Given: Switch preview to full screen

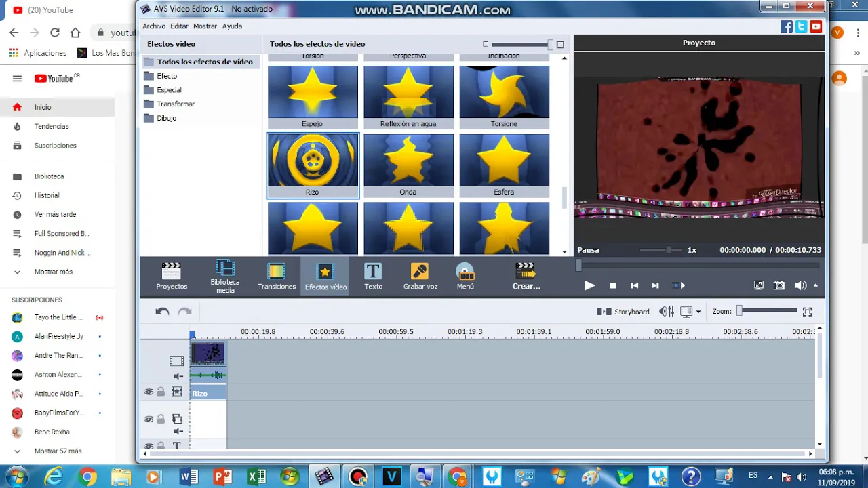Looking at the screenshot, I should coord(759,285).
